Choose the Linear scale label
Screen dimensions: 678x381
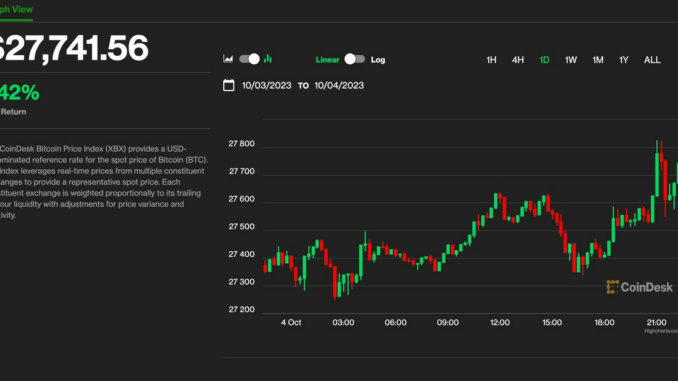point(327,60)
